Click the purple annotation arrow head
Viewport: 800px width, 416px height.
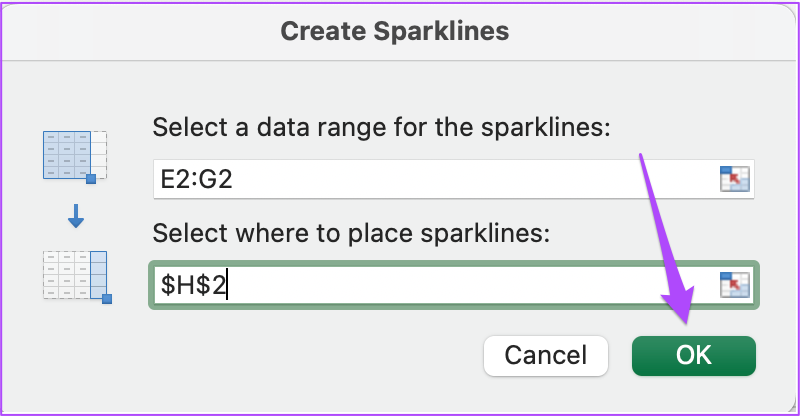pos(680,304)
